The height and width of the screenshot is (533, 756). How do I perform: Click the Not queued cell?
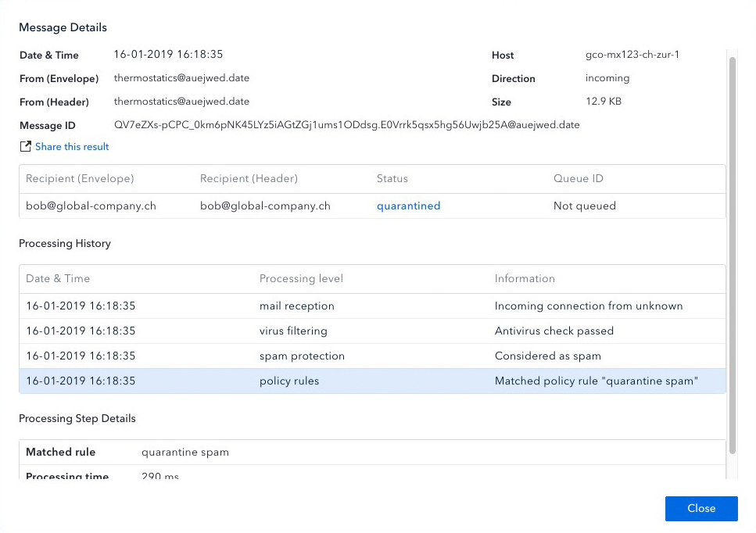point(584,206)
